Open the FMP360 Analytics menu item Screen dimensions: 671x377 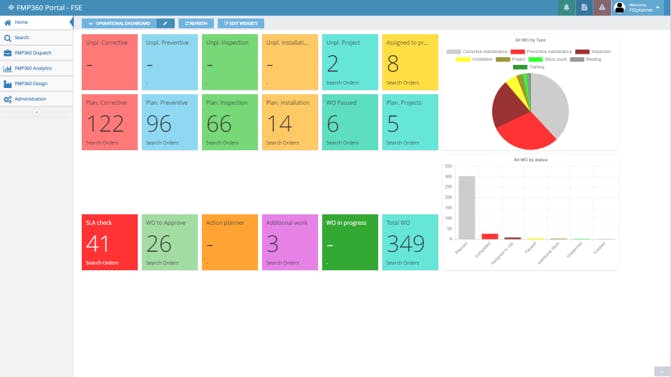tap(36, 68)
